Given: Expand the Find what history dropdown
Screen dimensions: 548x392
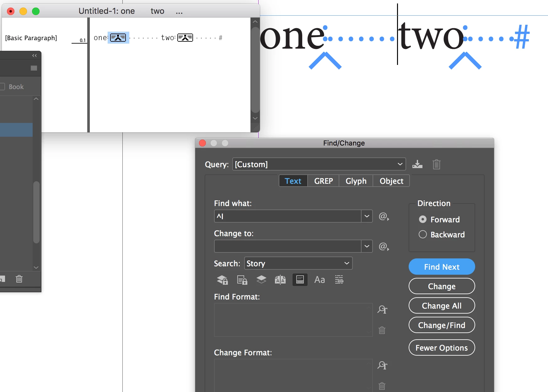Looking at the screenshot, I should click(x=367, y=216).
